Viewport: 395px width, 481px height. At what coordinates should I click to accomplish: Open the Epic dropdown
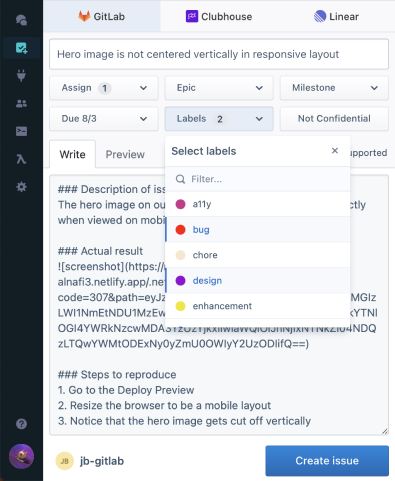pyautogui.click(x=219, y=88)
